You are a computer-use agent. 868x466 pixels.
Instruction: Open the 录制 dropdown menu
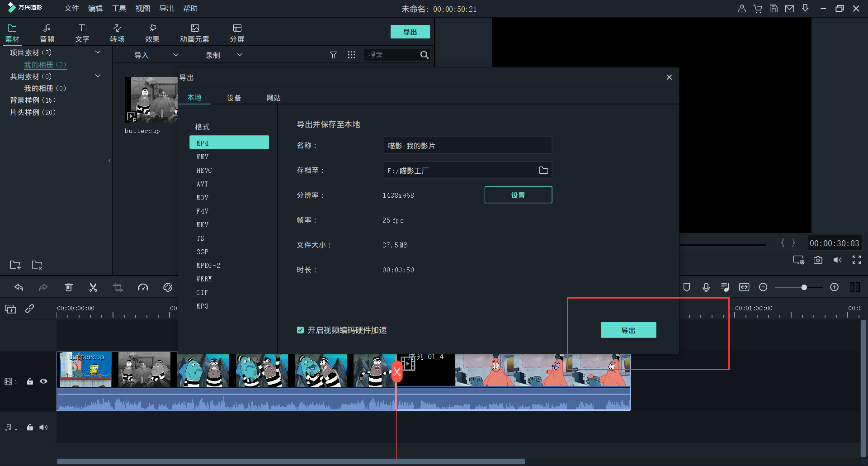240,55
